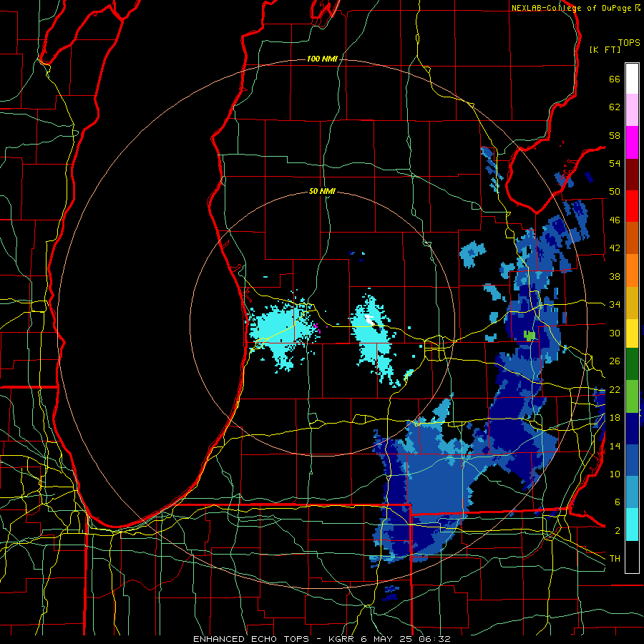The image size is (644, 644).
Task: Click the dark orange 42 kft legend swatch
Action: click(x=632, y=238)
